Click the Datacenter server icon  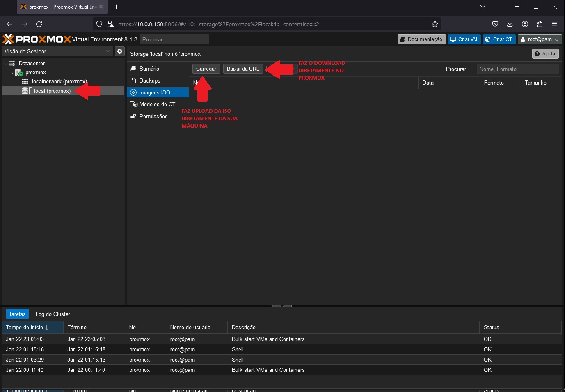click(12, 63)
